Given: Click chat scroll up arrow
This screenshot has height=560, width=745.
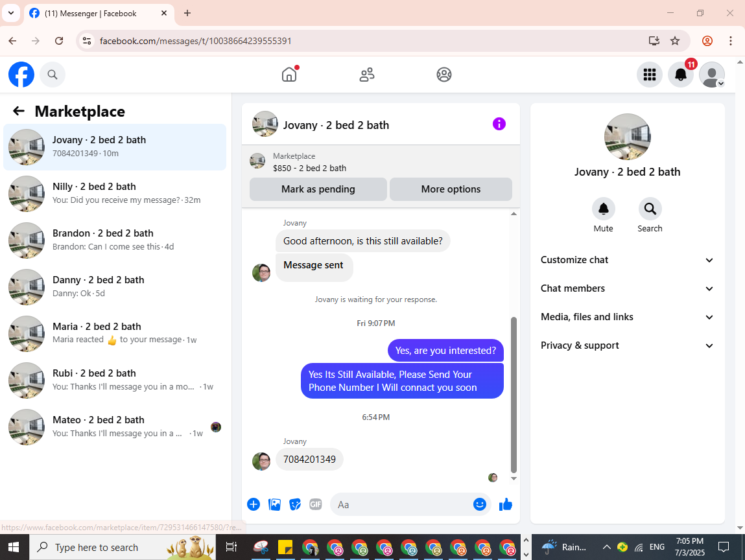Looking at the screenshot, I should (514, 214).
